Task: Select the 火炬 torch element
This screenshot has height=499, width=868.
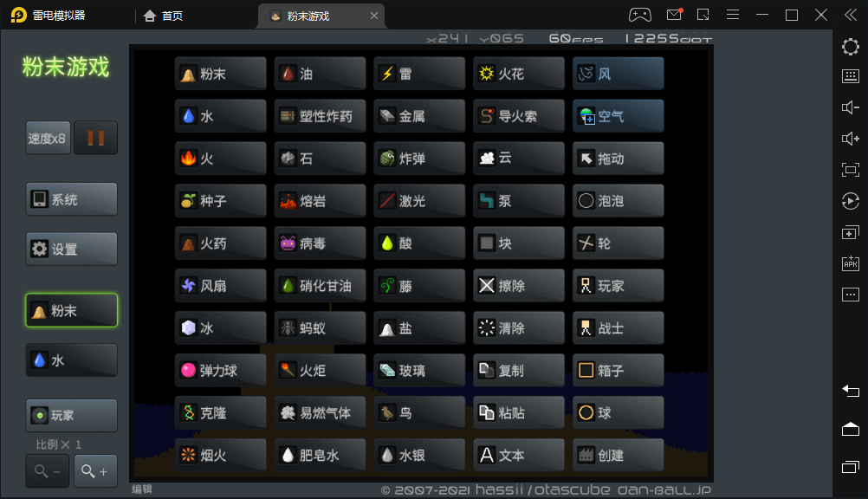Action: point(320,371)
